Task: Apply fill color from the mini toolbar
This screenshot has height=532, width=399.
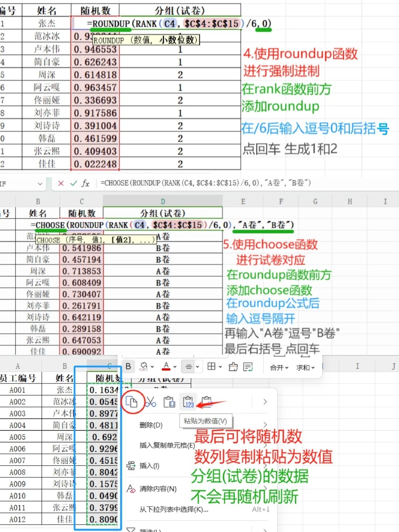Action: pyautogui.click(x=144, y=366)
